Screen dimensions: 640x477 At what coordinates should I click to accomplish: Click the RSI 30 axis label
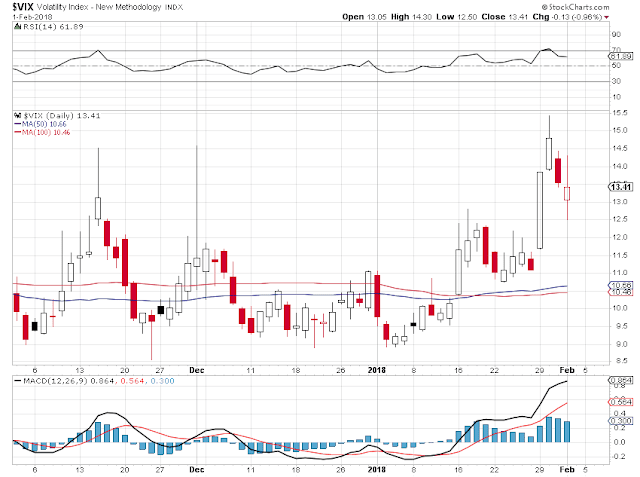pyautogui.click(x=616, y=81)
